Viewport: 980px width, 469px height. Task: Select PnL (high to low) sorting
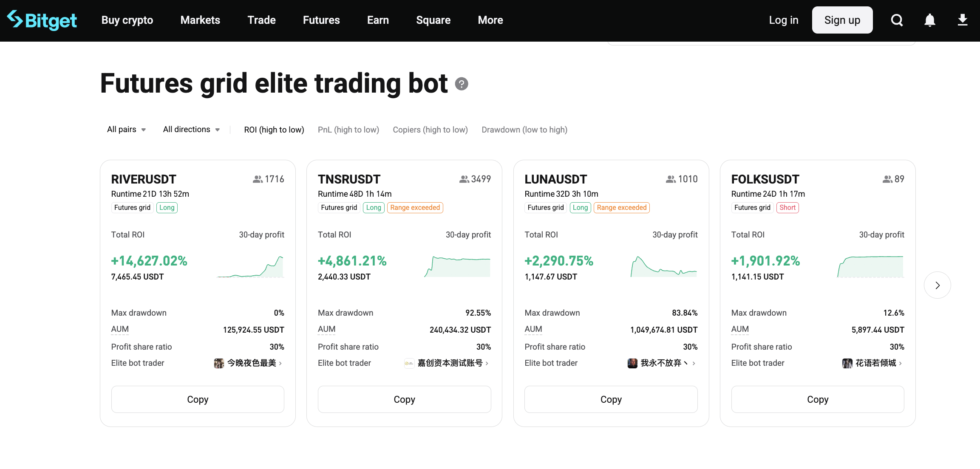[x=348, y=130]
